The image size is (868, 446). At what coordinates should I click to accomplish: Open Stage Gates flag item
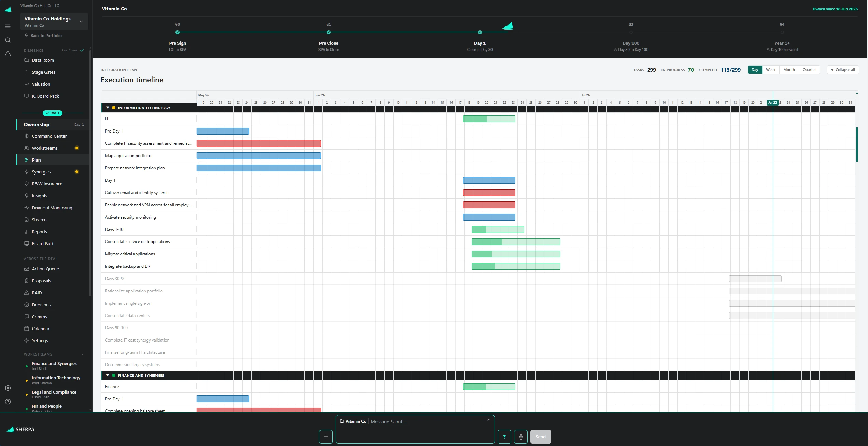pos(53,72)
